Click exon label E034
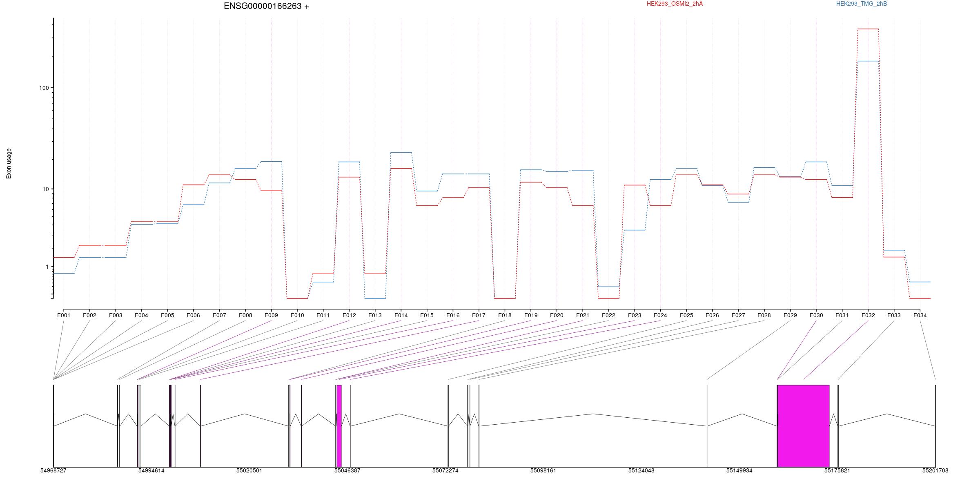The height and width of the screenshot is (490, 980). click(920, 315)
